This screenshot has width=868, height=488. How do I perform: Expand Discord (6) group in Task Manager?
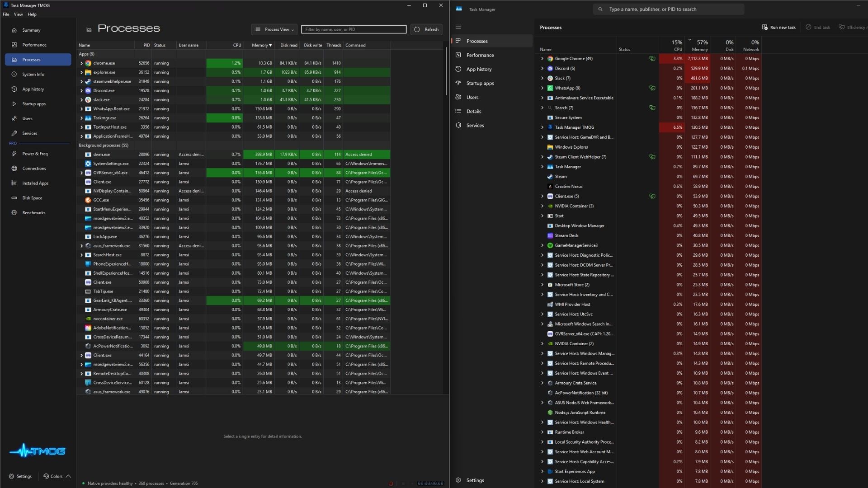tap(542, 68)
